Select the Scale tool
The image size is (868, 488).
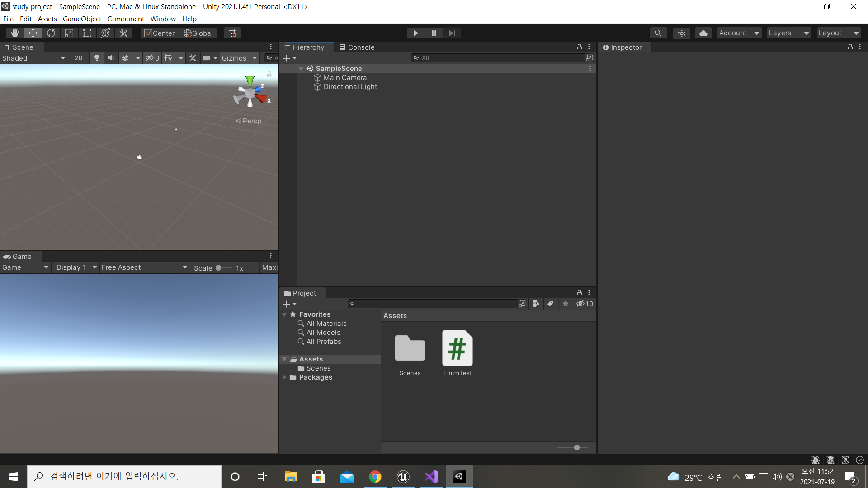click(69, 33)
